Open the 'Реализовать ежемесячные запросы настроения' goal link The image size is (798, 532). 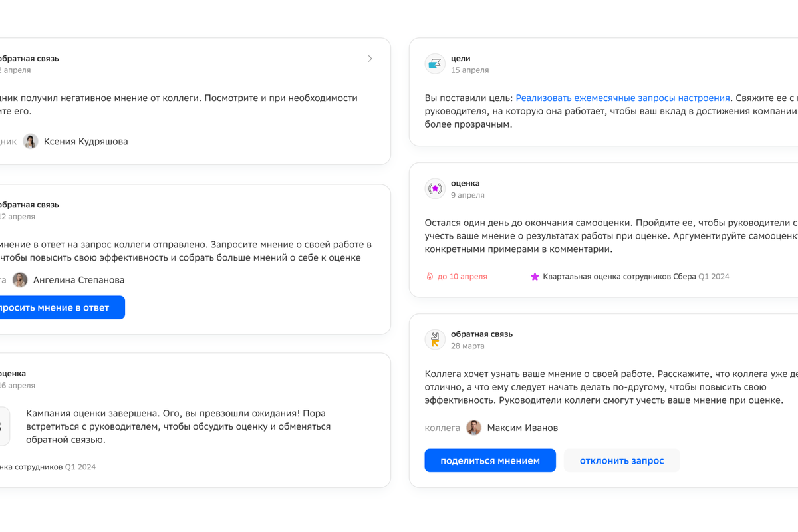tap(622, 98)
